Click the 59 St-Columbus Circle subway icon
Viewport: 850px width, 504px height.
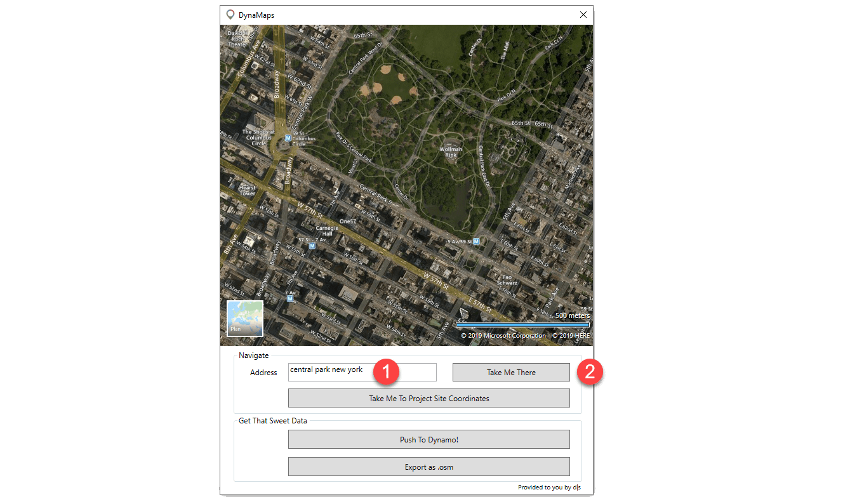coord(288,138)
